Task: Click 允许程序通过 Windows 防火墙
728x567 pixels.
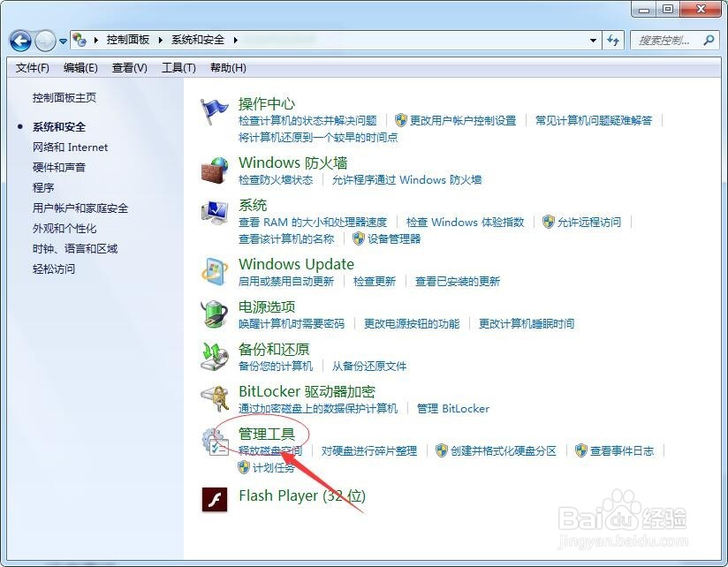Action: coord(406,179)
